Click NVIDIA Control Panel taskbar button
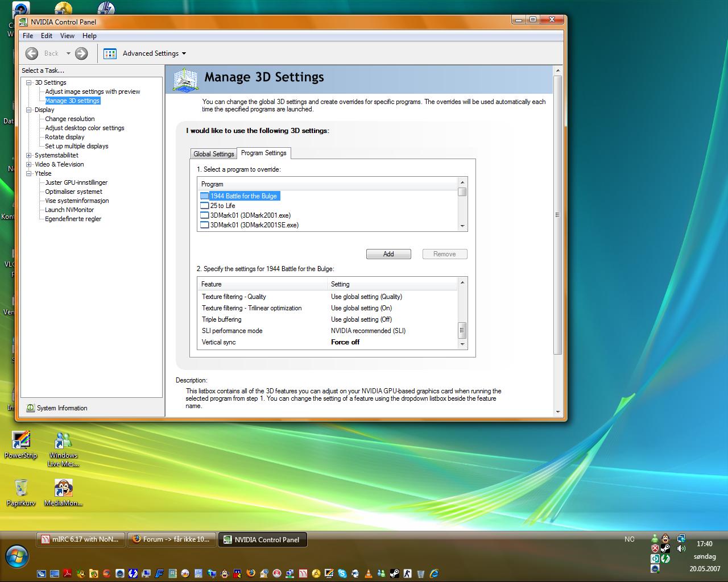 263,539
